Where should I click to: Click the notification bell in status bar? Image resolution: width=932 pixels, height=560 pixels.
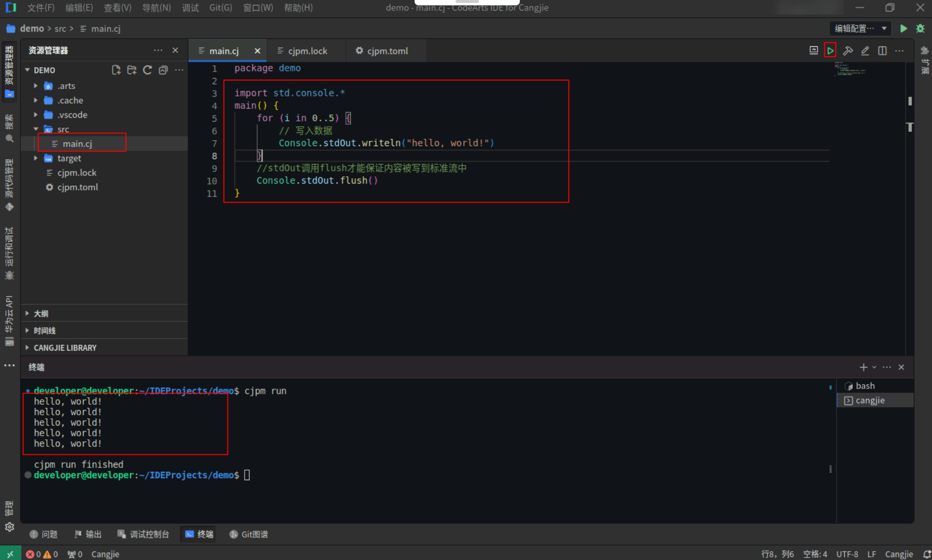(926, 554)
